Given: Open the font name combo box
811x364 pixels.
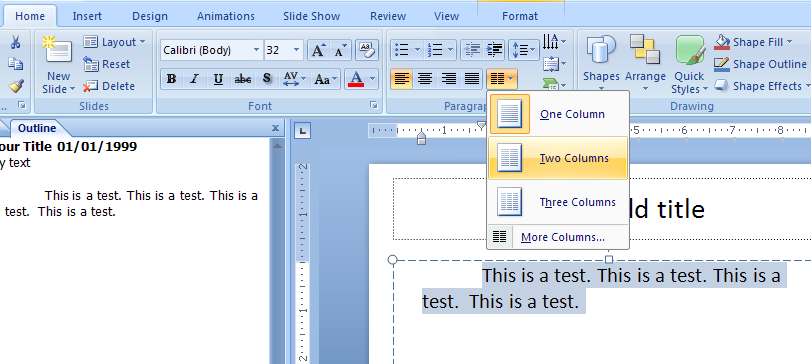Looking at the screenshot, I should pyautogui.click(x=212, y=50).
